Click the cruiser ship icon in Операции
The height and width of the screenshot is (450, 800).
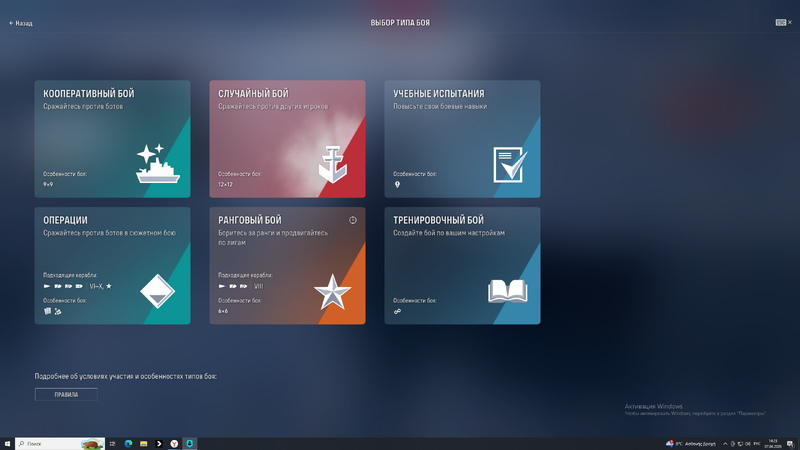[x=58, y=286]
